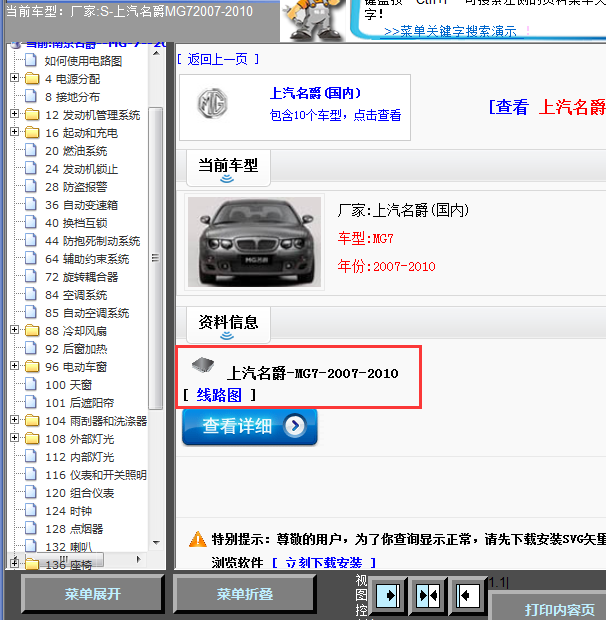Click the 菜单折叠 button
The width and height of the screenshot is (606, 620).
[x=245, y=594]
